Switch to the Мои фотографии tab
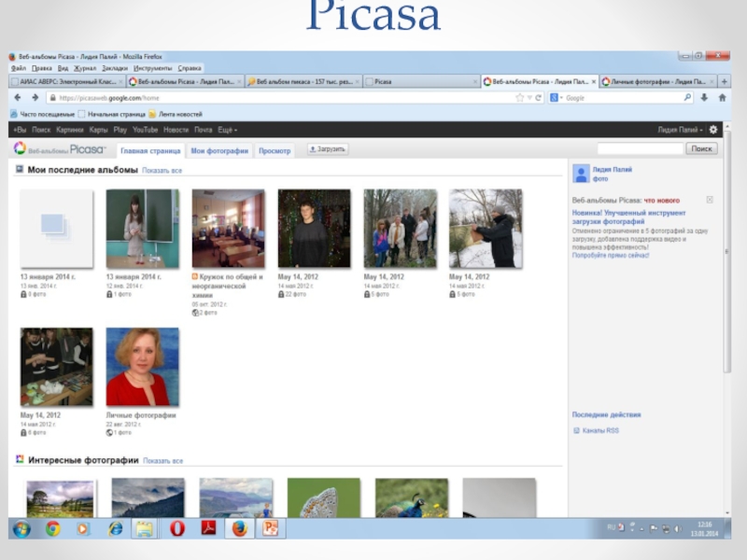This screenshot has width=747, height=560. pyautogui.click(x=219, y=150)
